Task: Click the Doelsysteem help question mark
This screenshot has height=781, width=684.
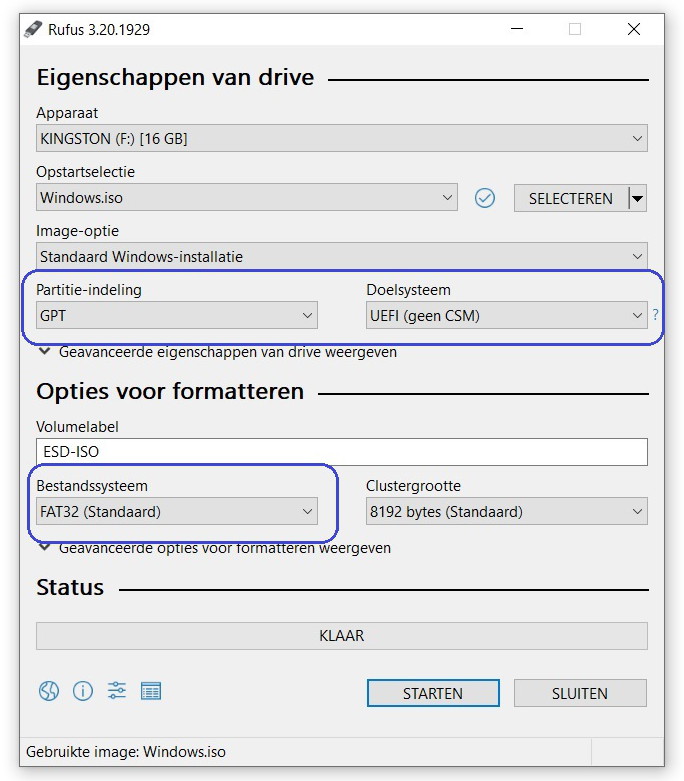Action: [x=656, y=316]
